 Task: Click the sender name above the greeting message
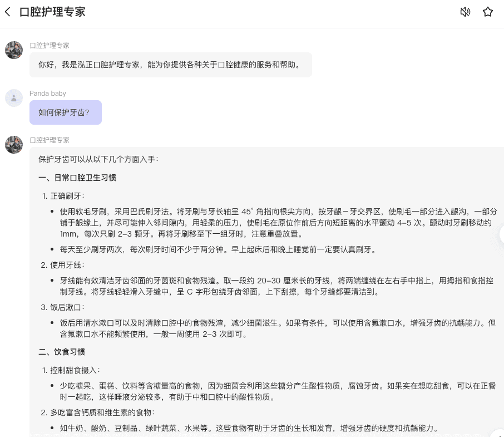(x=50, y=46)
